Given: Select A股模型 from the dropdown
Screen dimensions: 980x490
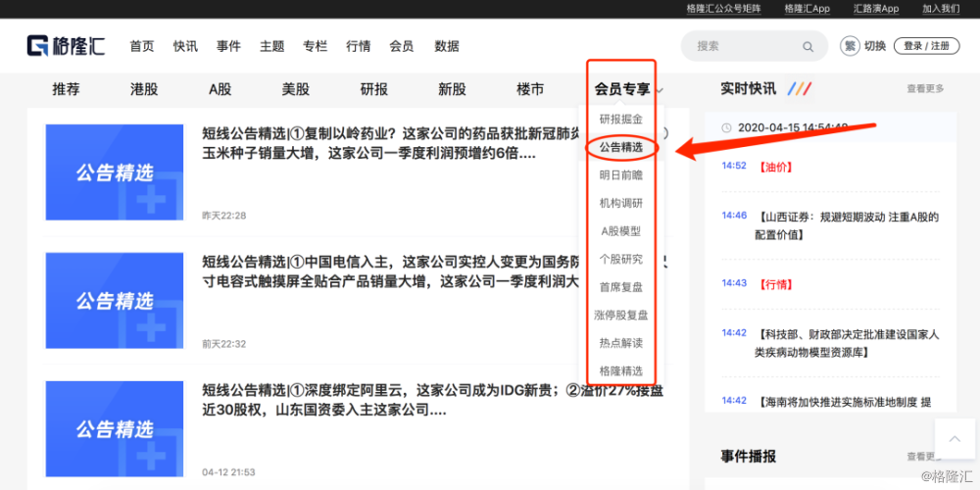Looking at the screenshot, I should 620,231.
